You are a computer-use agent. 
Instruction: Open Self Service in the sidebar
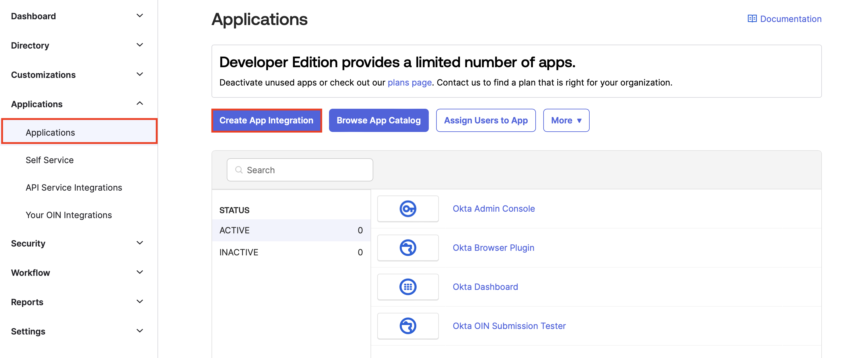(49, 160)
